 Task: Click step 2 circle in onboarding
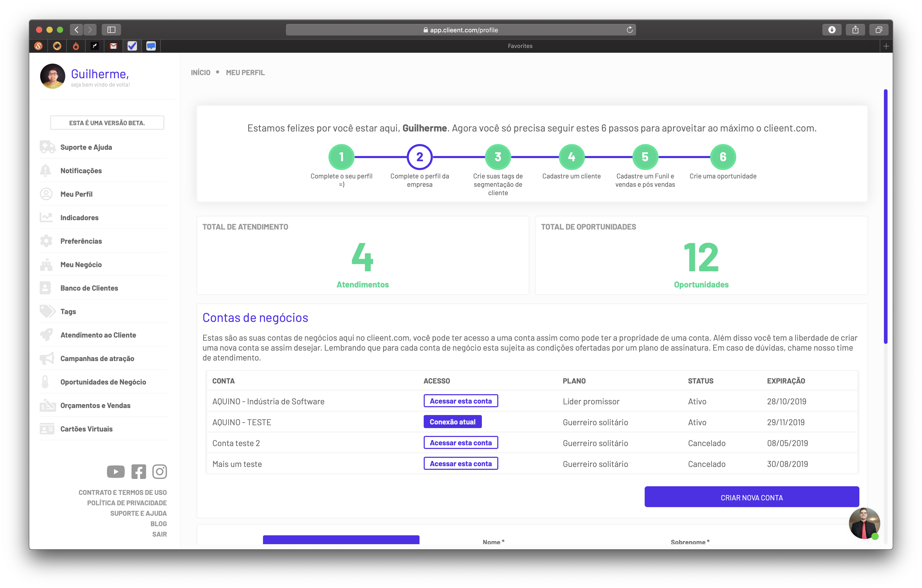pyautogui.click(x=420, y=157)
